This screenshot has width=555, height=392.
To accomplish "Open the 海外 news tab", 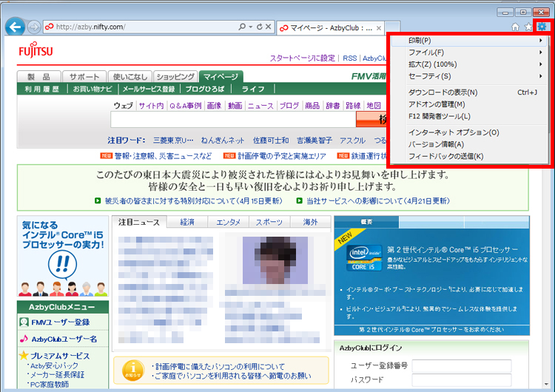I will coord(310,222).
